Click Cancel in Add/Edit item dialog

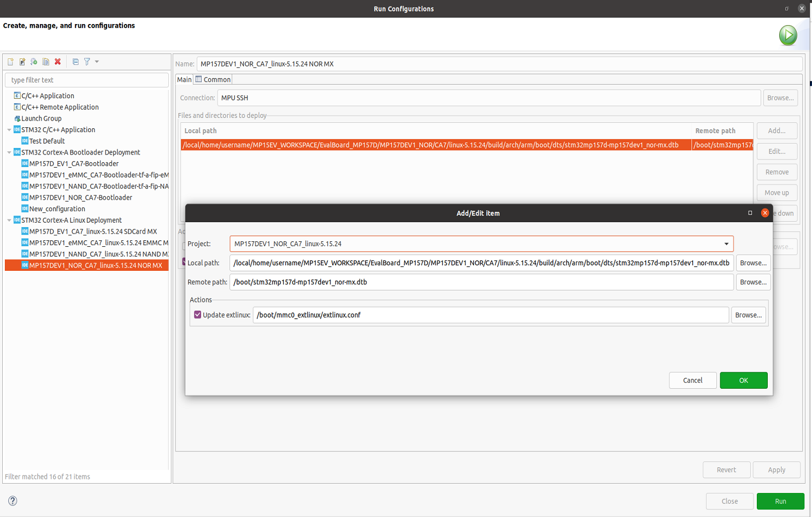(x=692, y=381)
